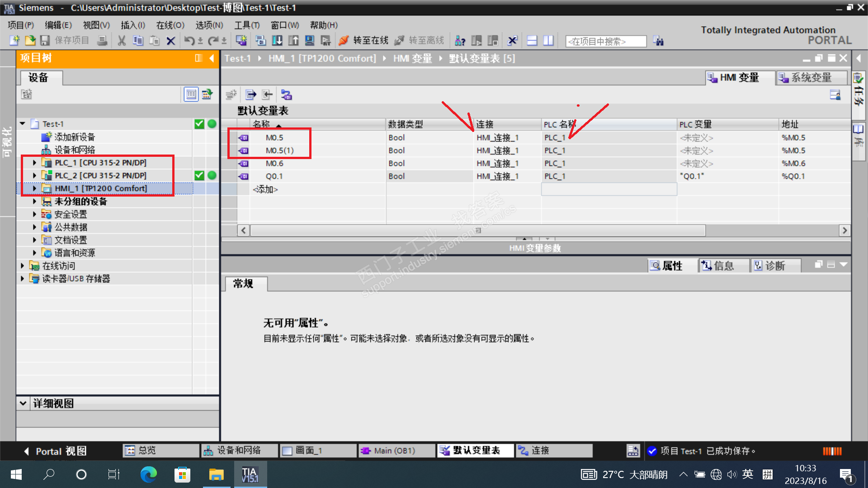Collapse the project tree panel arrow

tap(212, 58)
